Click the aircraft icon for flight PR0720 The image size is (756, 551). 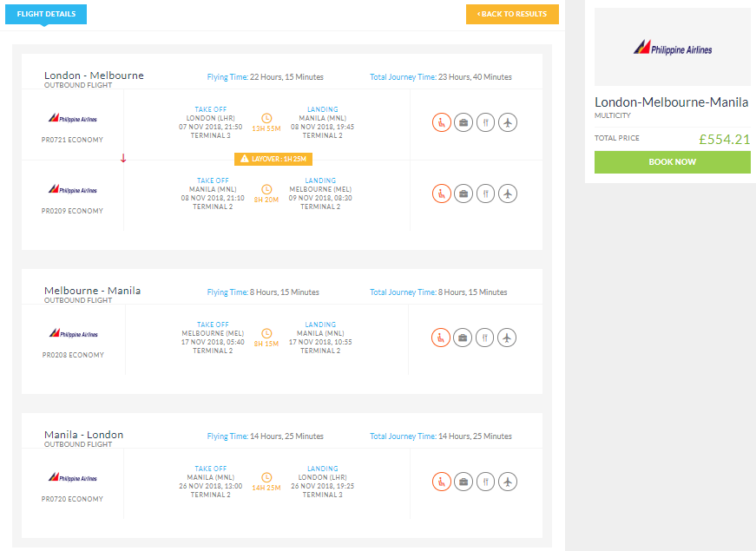[x=509, y=481]
